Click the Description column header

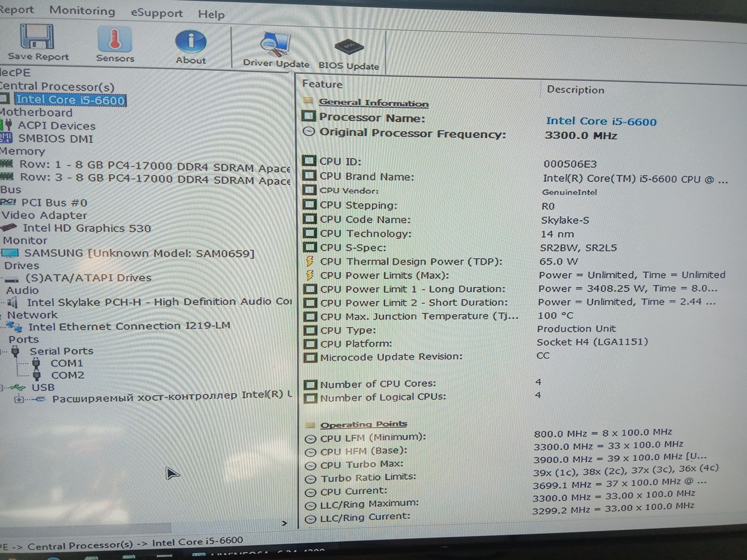tap(575, 90)
